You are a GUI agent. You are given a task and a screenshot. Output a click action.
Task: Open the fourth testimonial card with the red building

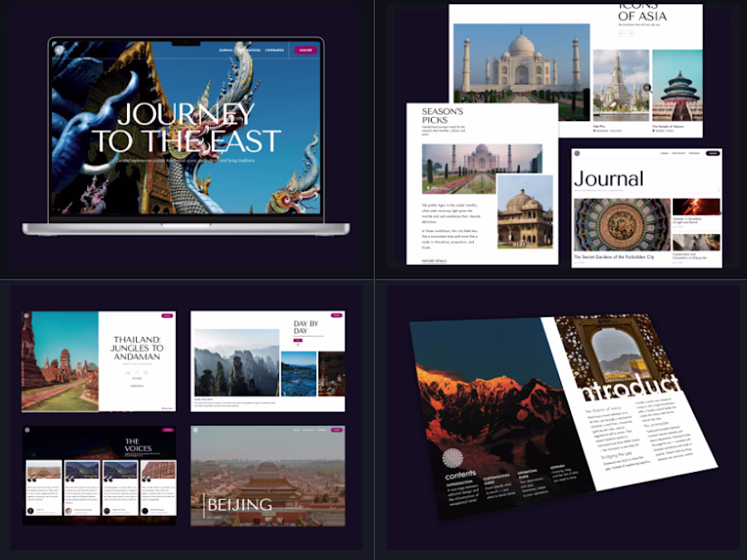click(x=159, y=488)
